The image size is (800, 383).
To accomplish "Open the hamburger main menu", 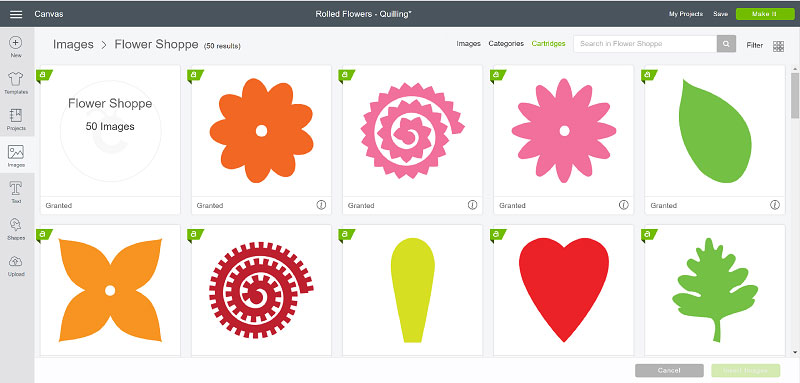I will point(16,14).
